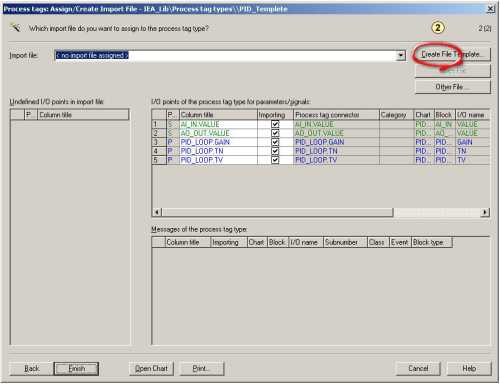Click Chart header in I/O points table

pyautogui.click(x=424, y=115)
